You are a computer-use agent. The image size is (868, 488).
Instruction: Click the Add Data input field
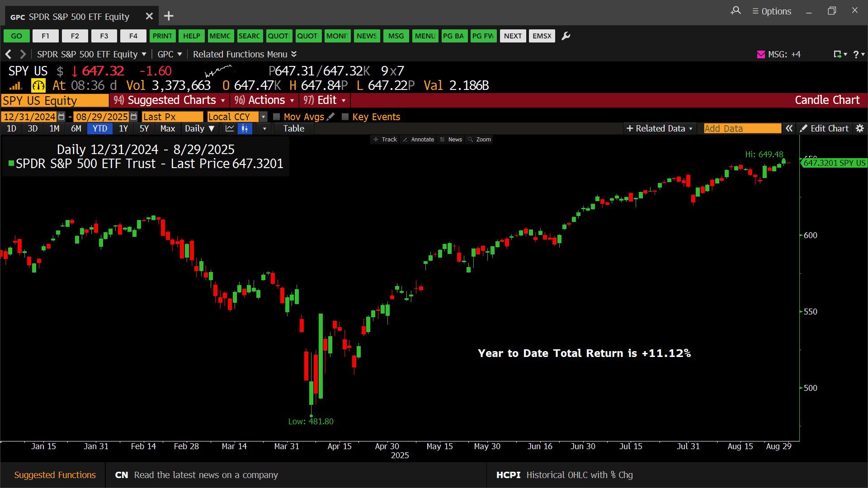click(x=742, y=129)
